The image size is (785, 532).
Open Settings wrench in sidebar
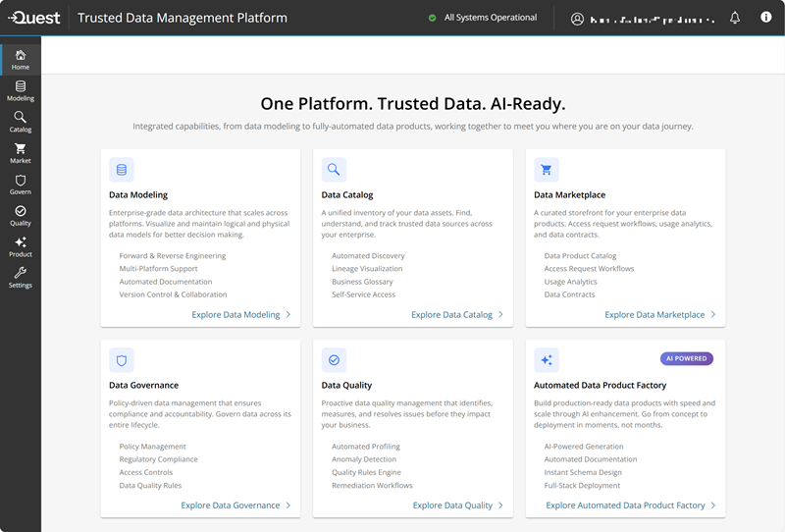pos(21,278)
